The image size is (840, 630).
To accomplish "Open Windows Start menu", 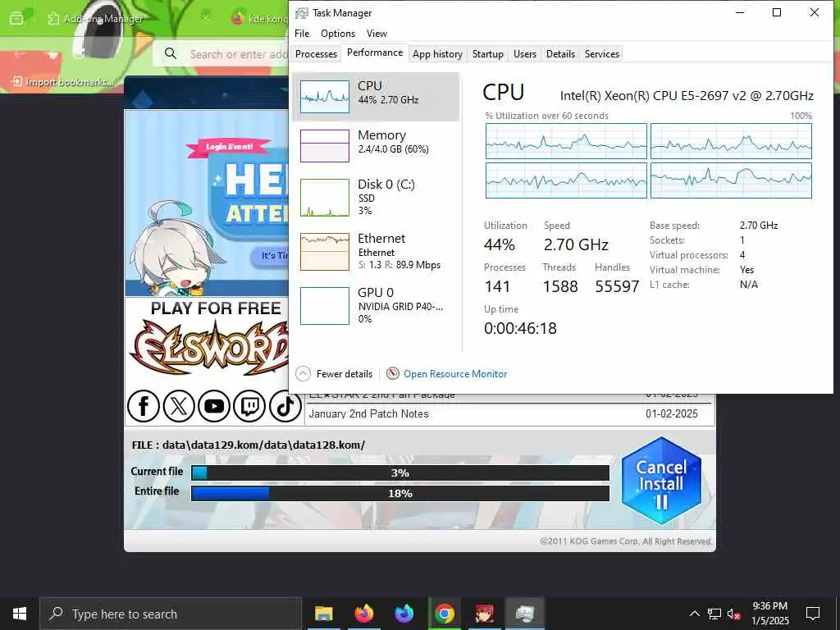I will tap(20, 614).
